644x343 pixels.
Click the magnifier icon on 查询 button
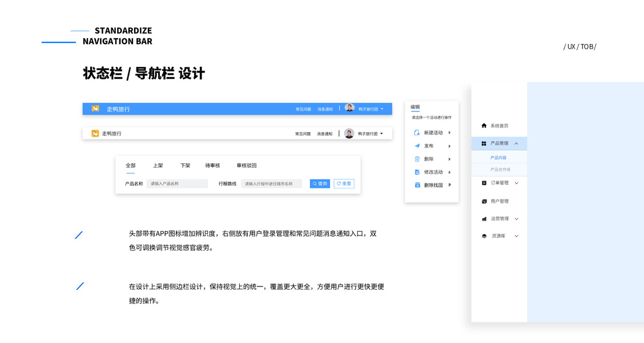pyautogui.click(x=315, y=184)
